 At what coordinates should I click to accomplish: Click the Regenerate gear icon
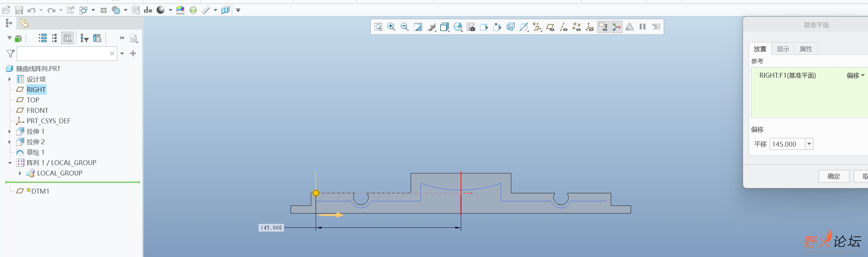tap(116, 10)
